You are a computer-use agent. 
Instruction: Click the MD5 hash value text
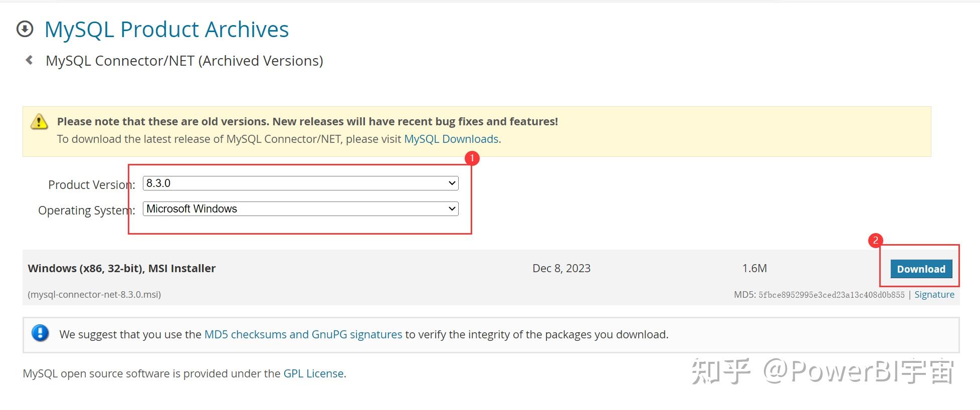tap(831, 295)
